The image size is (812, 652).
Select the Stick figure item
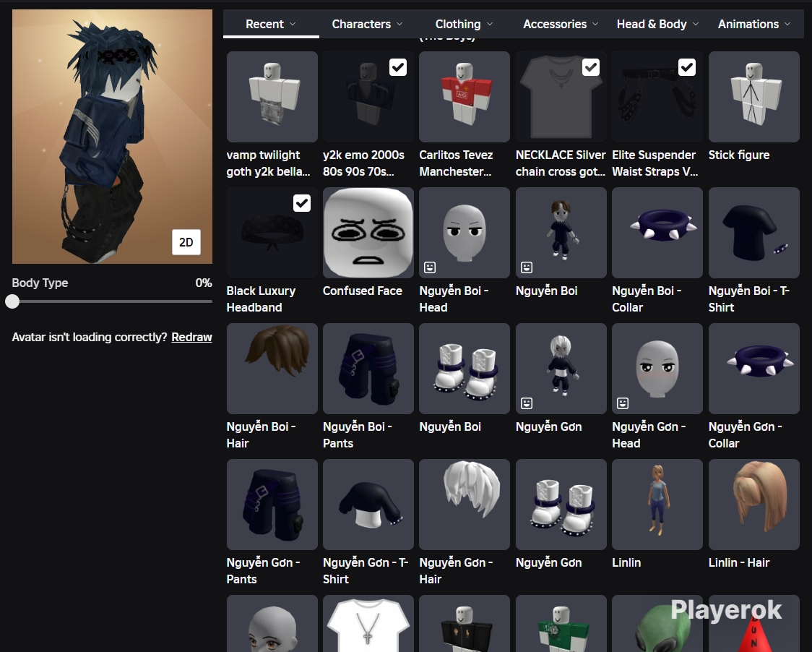(x=754, y=96)
